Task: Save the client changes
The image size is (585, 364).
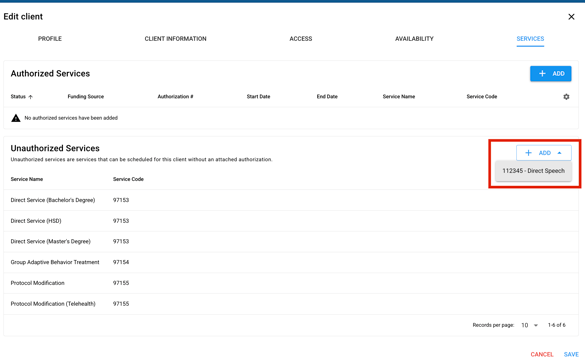Action: (571, 354)
